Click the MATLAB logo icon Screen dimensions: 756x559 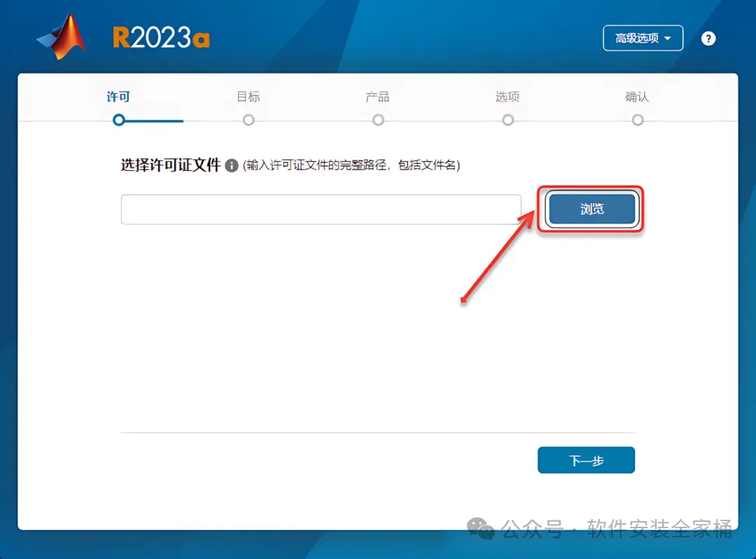coord(62,37)
